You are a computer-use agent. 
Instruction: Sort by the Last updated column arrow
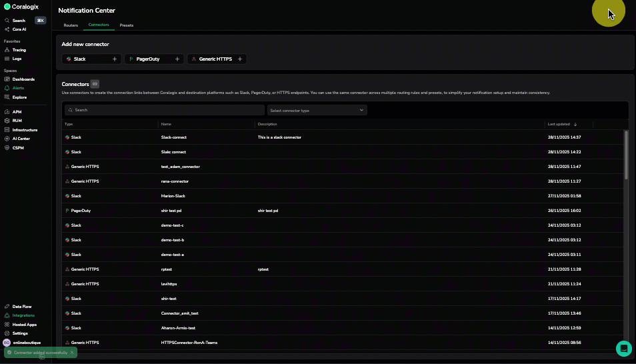pyautogui.click(x=575, y=125)
